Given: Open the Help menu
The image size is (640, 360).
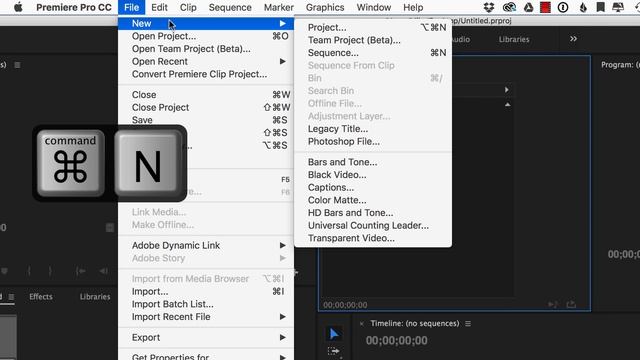Looking at the screenshot, I should coord(413,7).
